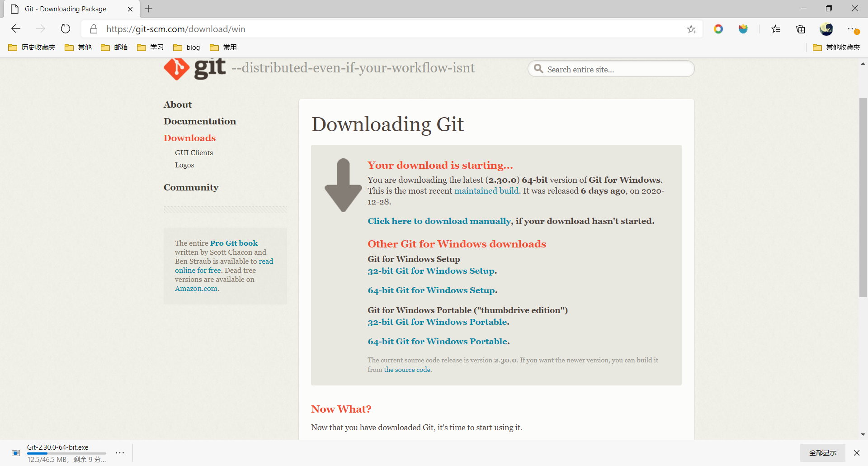The height and width of the screenshot is (466, 868).
Task: Open the Favorites list icon
Action: (x=776, y=29)
